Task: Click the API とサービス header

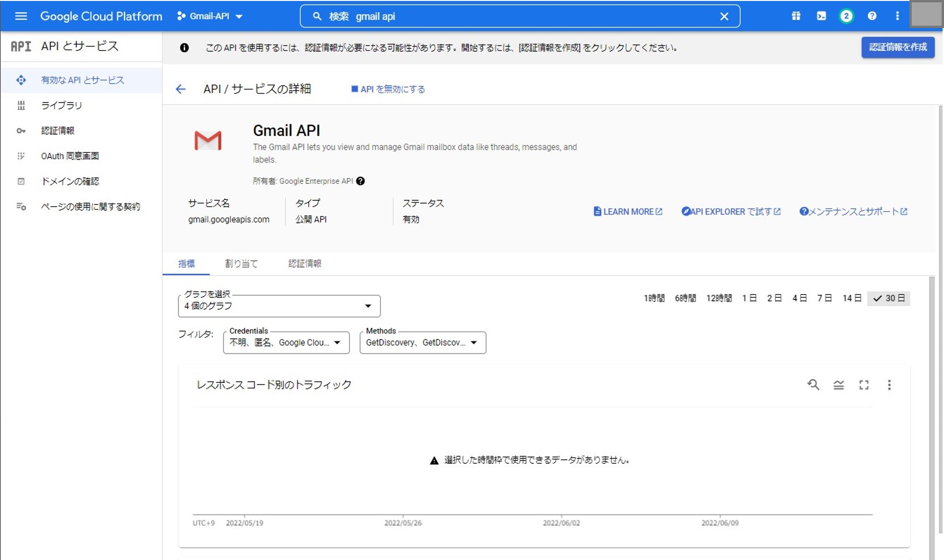Action: (80, 46)
